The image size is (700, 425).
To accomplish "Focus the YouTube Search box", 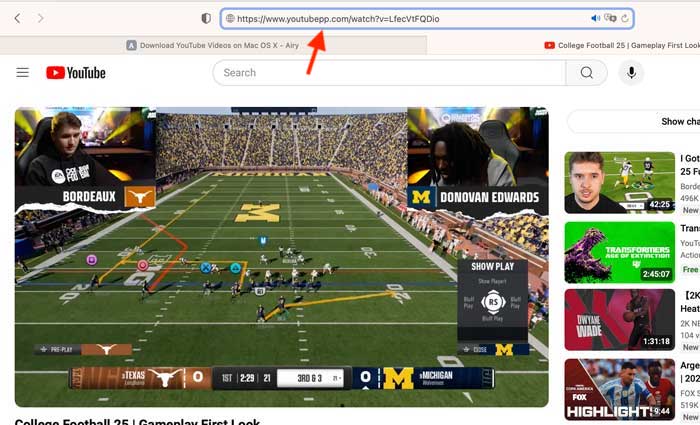I will pos(390,72).
